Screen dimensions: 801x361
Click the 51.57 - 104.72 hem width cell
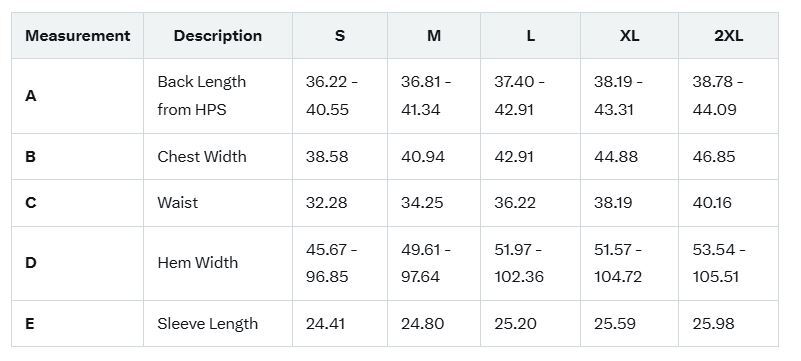[619, 263]
